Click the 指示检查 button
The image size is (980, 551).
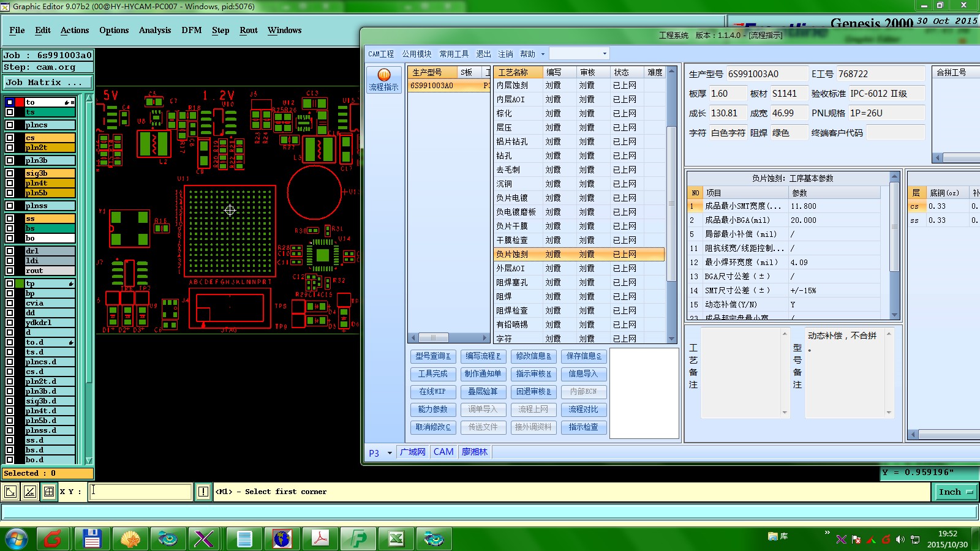tap(584, 427)
